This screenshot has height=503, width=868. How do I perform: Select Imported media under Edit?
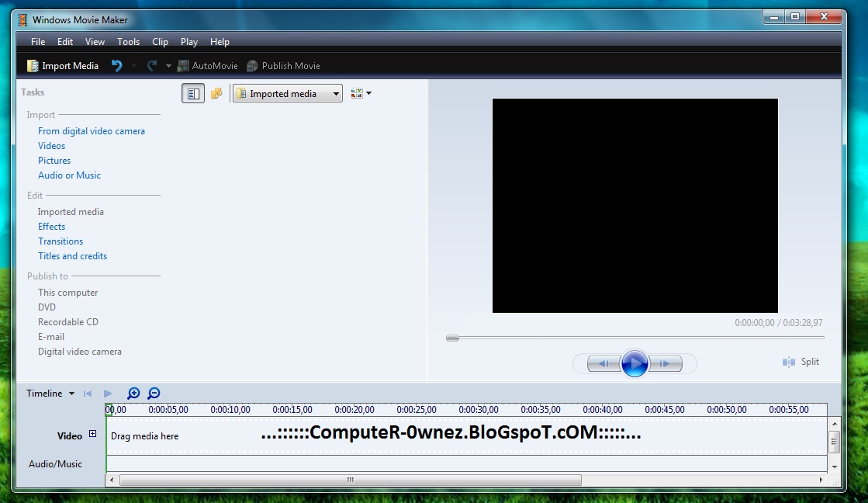(x=71, y=212)
